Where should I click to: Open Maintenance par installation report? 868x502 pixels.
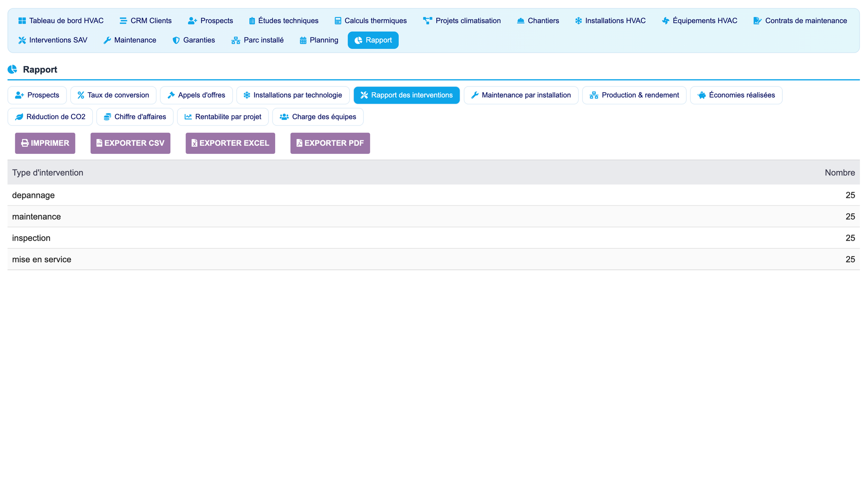pos(521,95)
